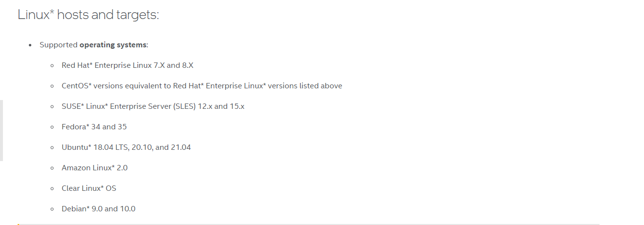644x225 pixels.
Task: Select the "Amazon Linux* 2.0" entry
Action: coord(94,168)
